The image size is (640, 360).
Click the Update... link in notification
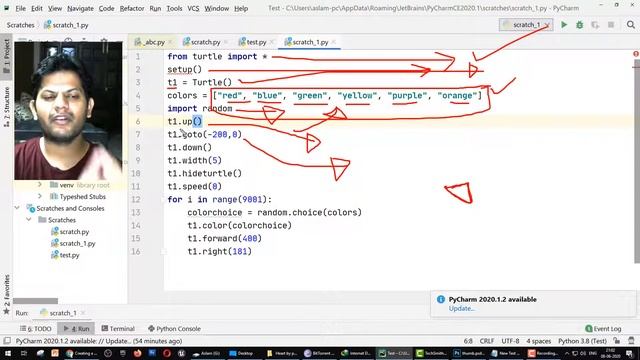coord(462,309)
